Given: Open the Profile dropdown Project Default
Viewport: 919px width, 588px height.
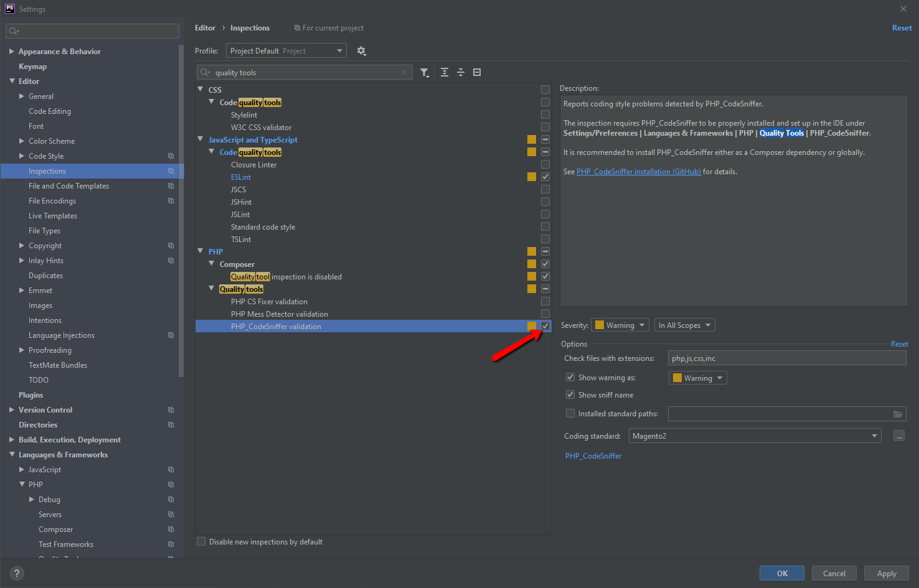Looking at the screenshot, I should pyautogui.click(x=286, y=51).
